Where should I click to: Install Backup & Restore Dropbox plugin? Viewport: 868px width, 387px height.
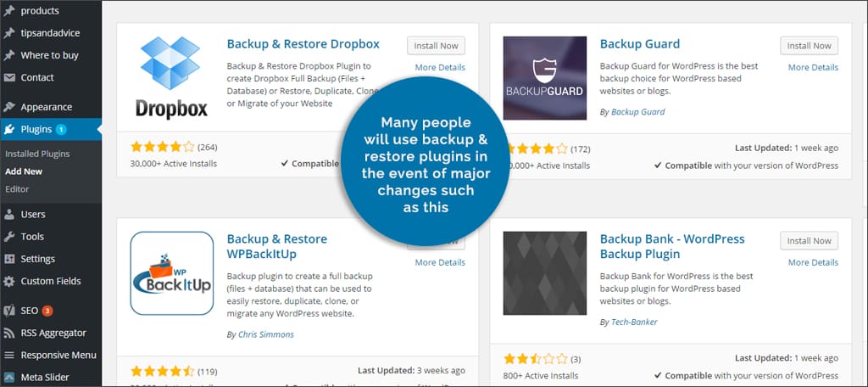pyautogui.click(x=436, y=46)
